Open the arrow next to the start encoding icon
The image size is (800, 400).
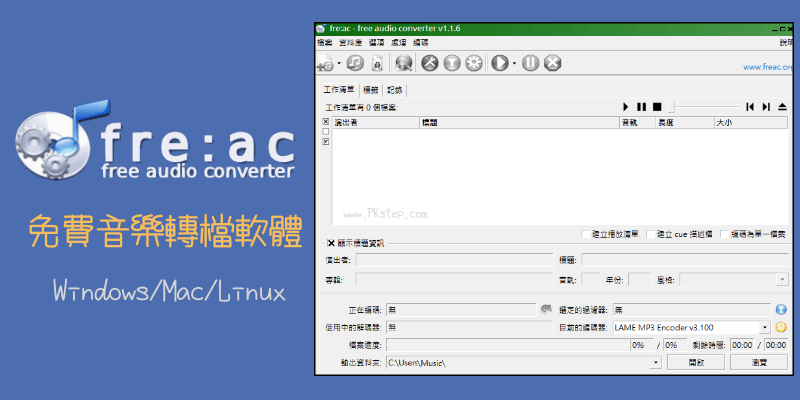514,64
